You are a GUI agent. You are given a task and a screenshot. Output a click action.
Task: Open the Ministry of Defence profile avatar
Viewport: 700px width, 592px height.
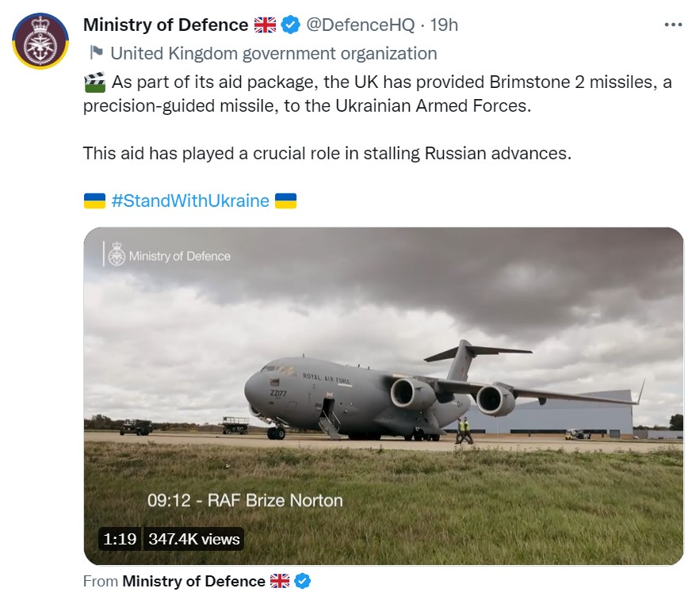click(x=39, y=39)
